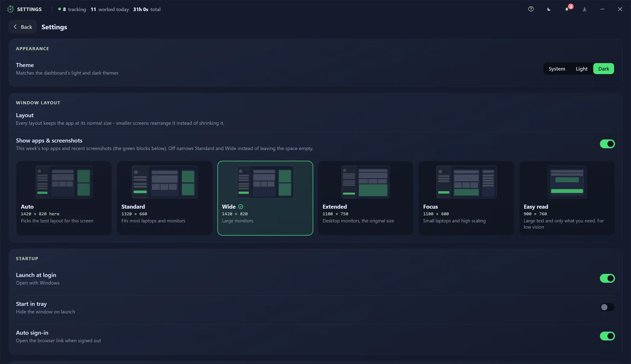Image resolution: width=631 pixels, height=364 pixels.
Task: Open the help question mark icon
Action: (531, 9)
